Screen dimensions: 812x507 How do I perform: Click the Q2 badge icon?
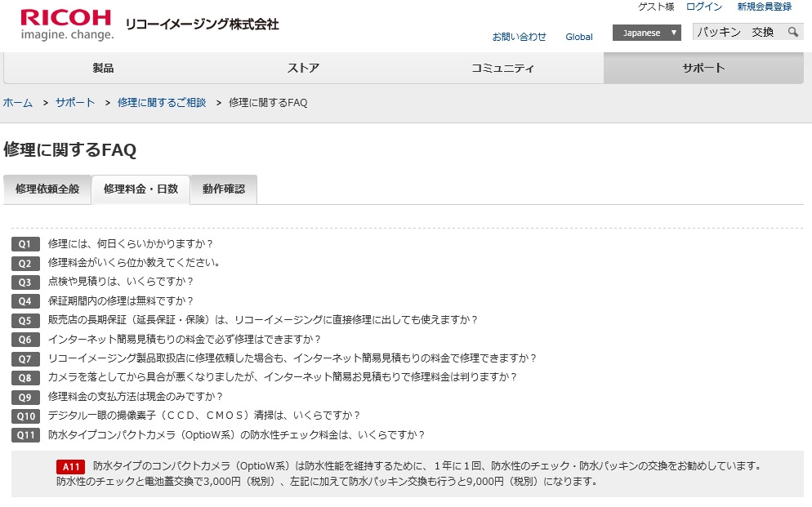coord(25,264)
